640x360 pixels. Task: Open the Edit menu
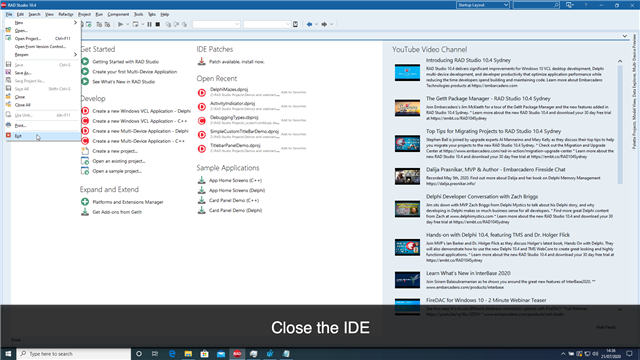pyautogui.click(x=20, y=14)
